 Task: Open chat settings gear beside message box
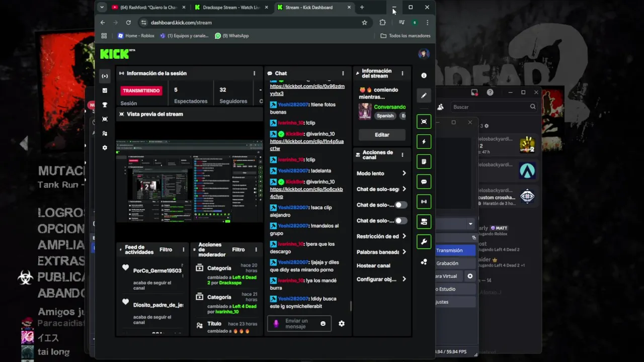pyautogui.click(x=342, y=324)
